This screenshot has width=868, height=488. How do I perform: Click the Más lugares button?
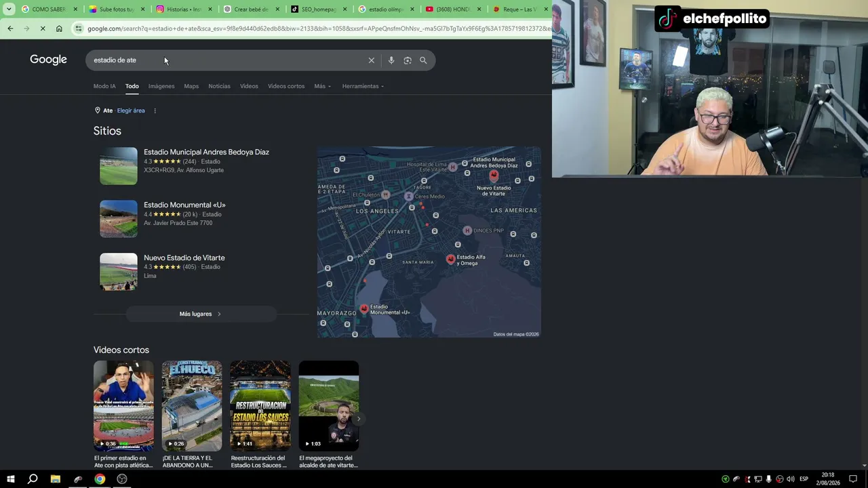[x=201, y=314]
